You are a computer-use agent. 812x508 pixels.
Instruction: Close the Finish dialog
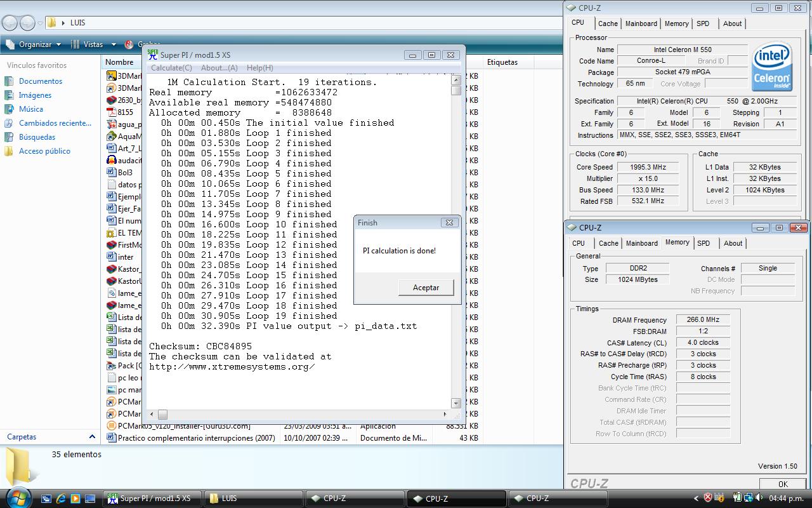(x=449, y=223)
